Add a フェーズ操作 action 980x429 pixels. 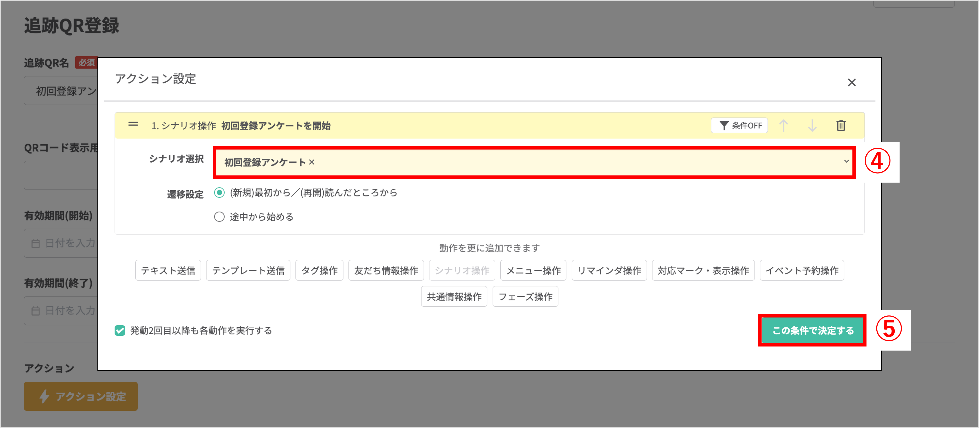click(525, 297)
